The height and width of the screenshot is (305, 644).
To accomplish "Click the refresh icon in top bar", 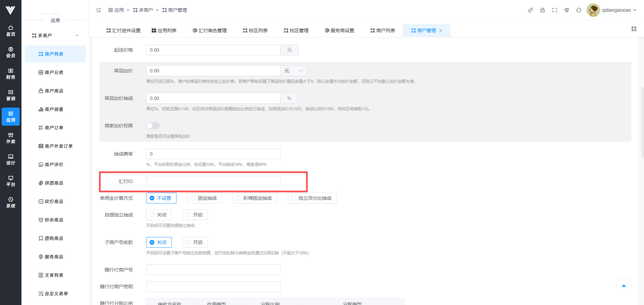I will pos(579,10).
